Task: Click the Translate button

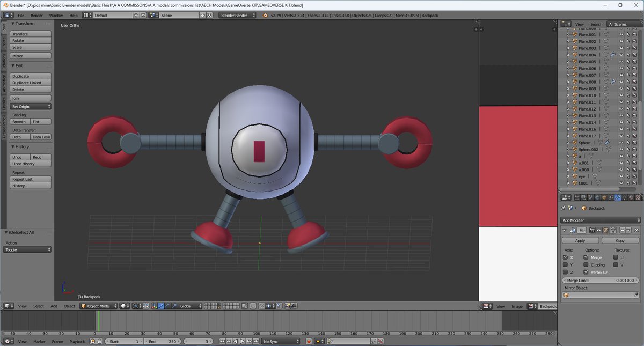Action: tap(31, 34)
